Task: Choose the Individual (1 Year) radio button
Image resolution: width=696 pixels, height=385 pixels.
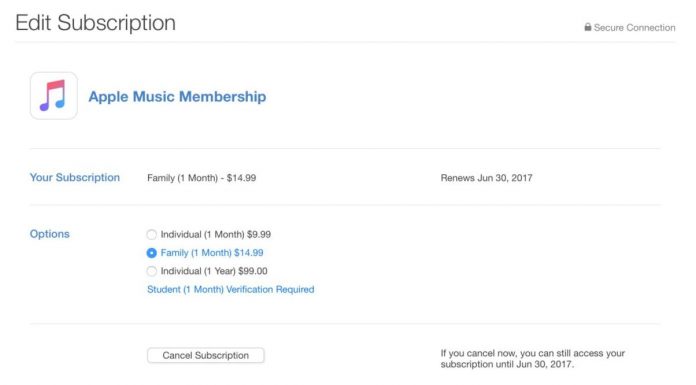Action: (x=152, y=271)
